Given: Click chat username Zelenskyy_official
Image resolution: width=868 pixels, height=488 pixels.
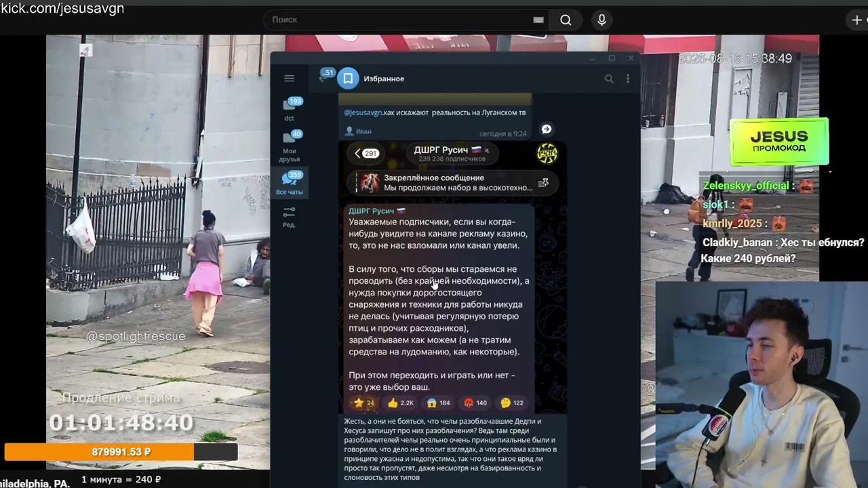Looking at the screenshot, I should 746,186.
